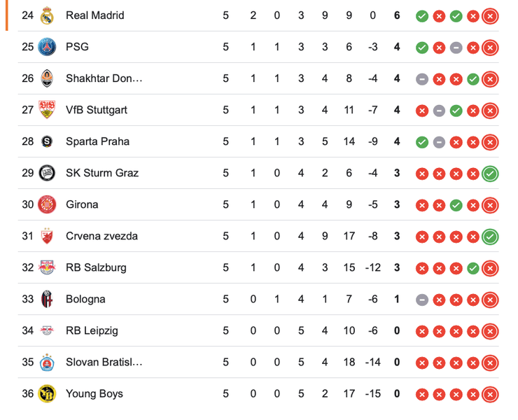Click Bologna's grey draw form icon
This screenshot has height=420, width=518.
(x=422, y=299)
